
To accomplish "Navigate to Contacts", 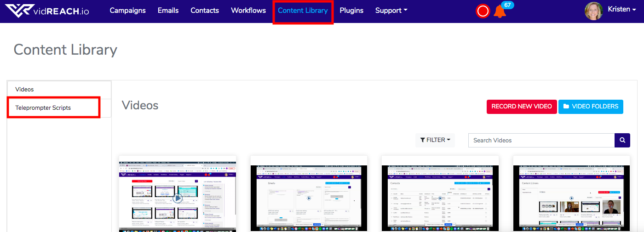I will click(x=205, y=11).
